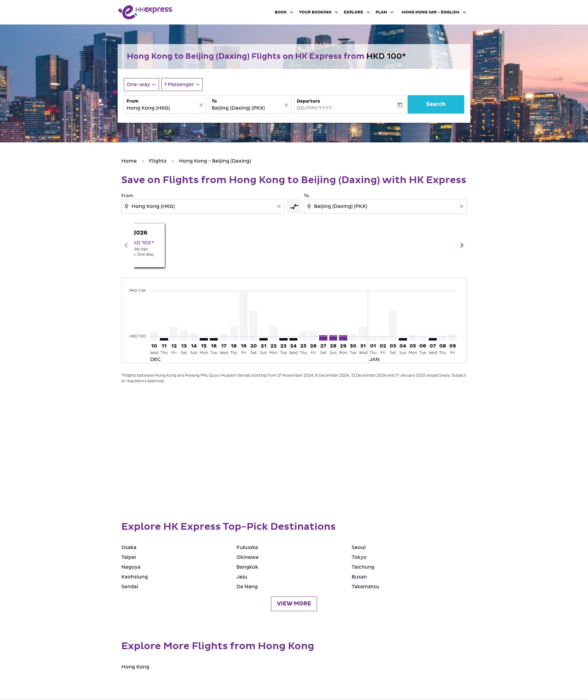Go to Flights breadcrumb link
The width and height of the screenshot is (588, 700).
click(158, 161)
